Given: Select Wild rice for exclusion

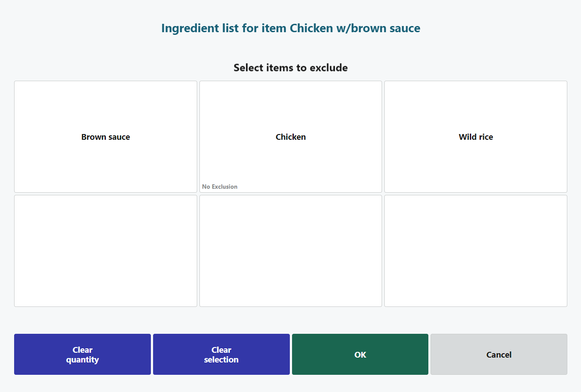Looking at the screenshot, I should [476, 137].
